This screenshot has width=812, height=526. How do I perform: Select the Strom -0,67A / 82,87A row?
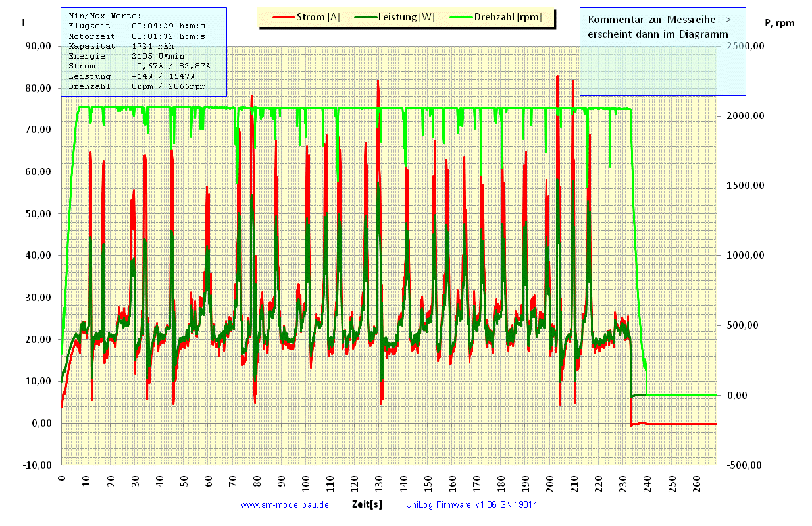140,66
